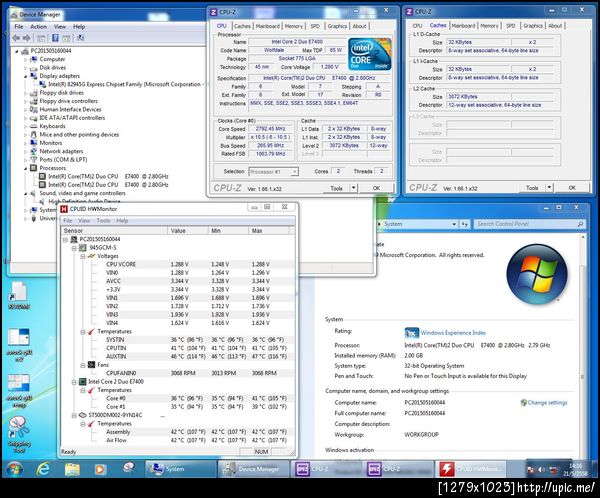Select the Keyboards device category icon

pyautogui.click(x=34, y=126)
